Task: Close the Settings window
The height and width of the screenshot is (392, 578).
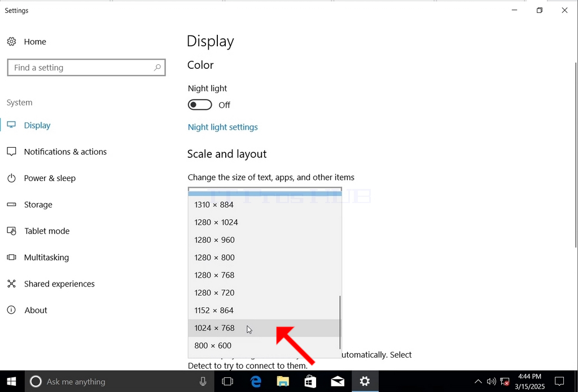Action: click(x=564, y=10)
